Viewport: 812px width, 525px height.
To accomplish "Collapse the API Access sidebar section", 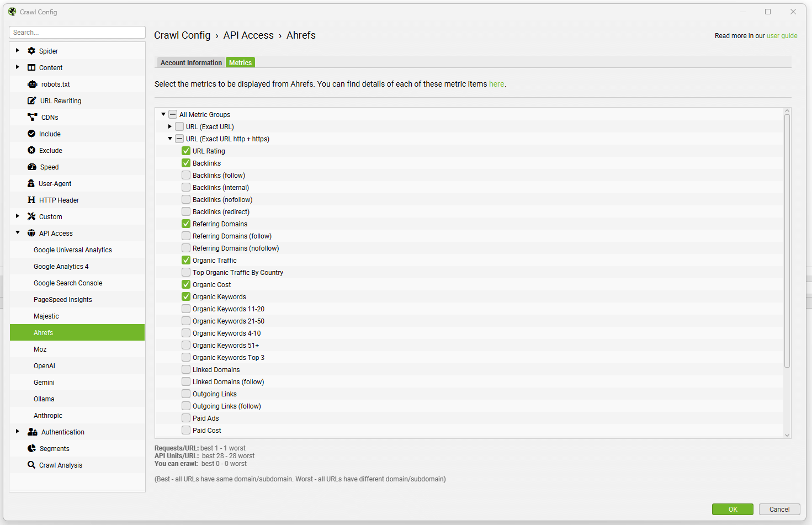I will 18,233.
